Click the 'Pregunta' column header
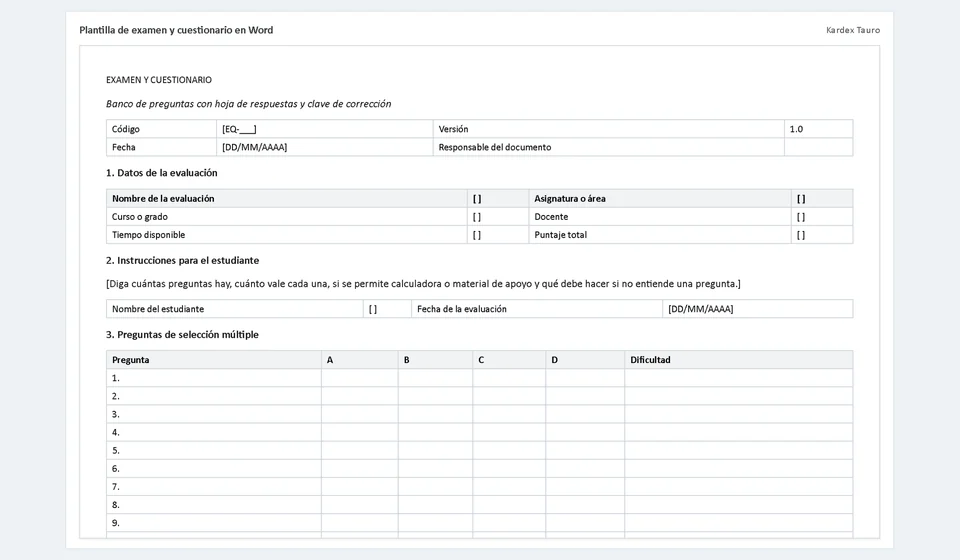The width and height of the screenshot is (960, 560). 214,360
